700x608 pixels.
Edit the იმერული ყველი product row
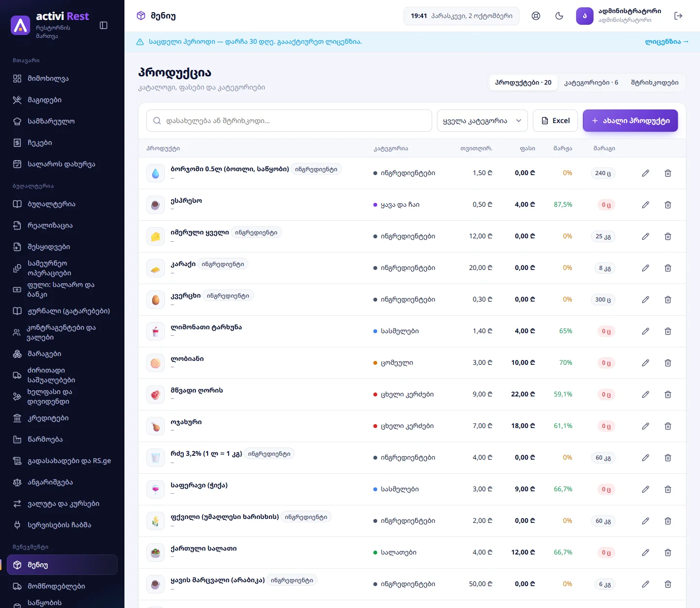click(646, 236)
